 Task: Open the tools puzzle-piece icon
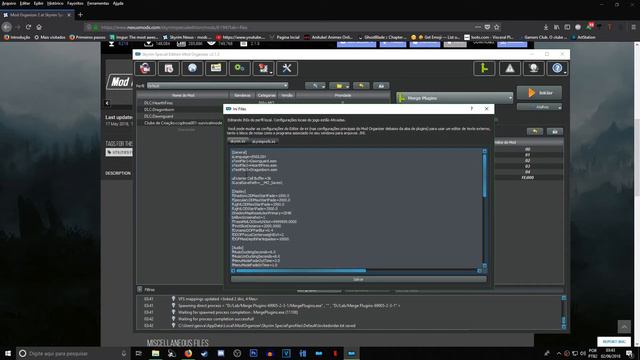pos(263,68)
